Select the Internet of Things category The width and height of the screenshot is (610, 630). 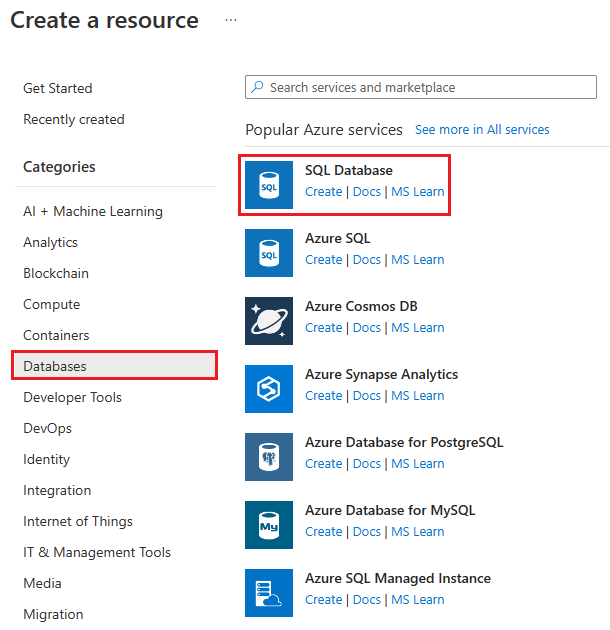click(78, 521)
